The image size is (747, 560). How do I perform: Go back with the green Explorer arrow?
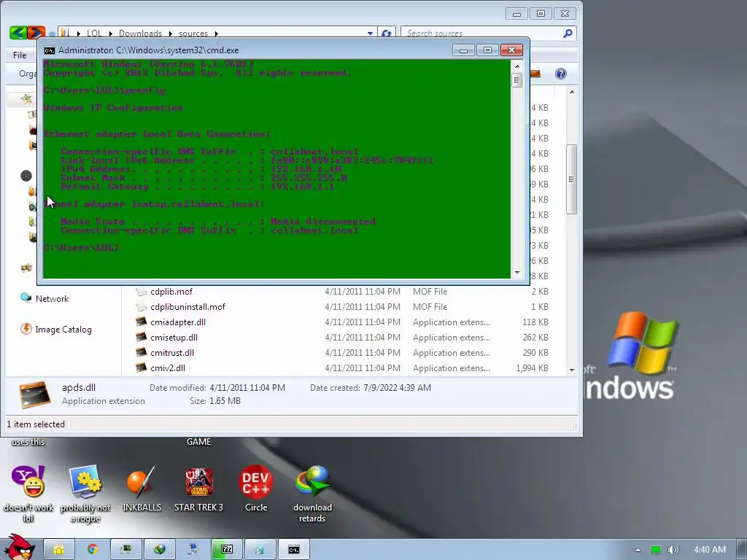tap(18, 32)
